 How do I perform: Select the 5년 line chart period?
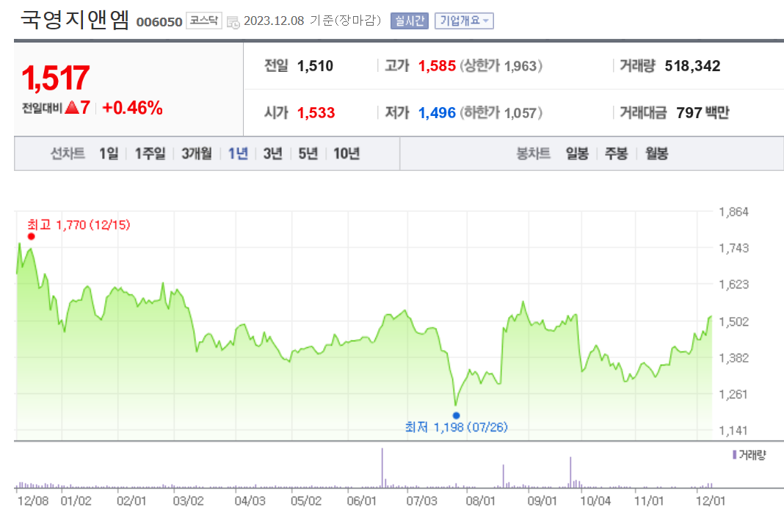[308, 153]
